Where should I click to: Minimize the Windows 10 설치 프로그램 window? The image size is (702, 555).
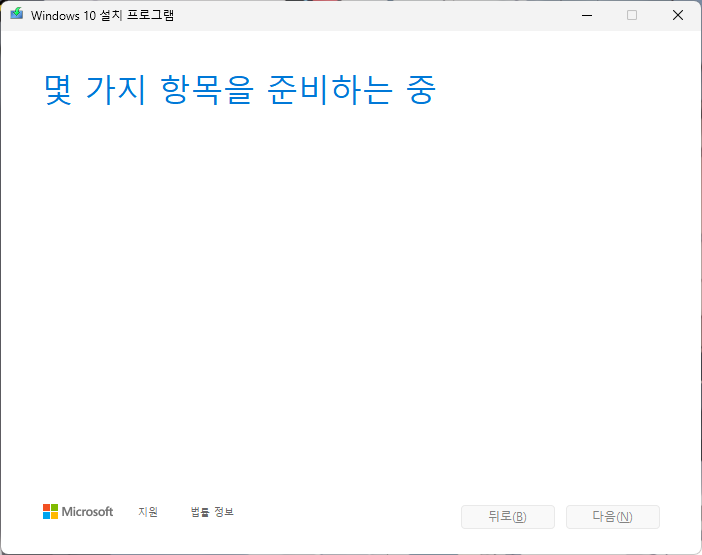point(587,15)
